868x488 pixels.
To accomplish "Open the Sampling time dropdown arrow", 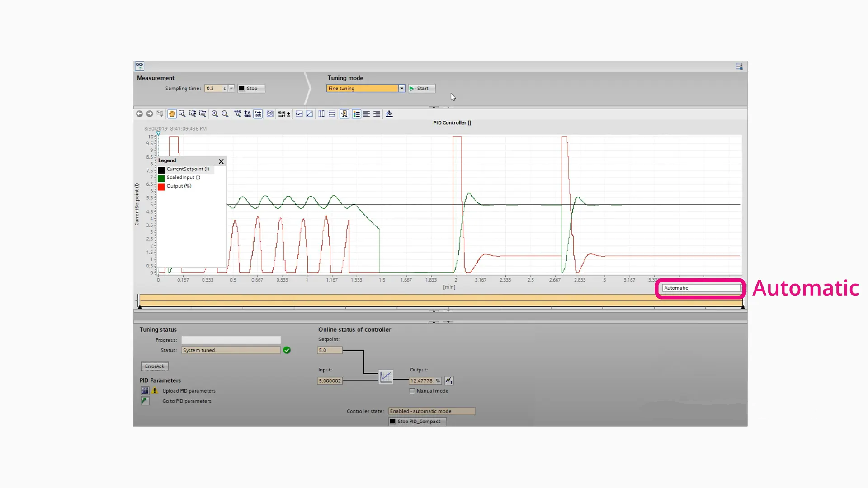I will (231, 89).
